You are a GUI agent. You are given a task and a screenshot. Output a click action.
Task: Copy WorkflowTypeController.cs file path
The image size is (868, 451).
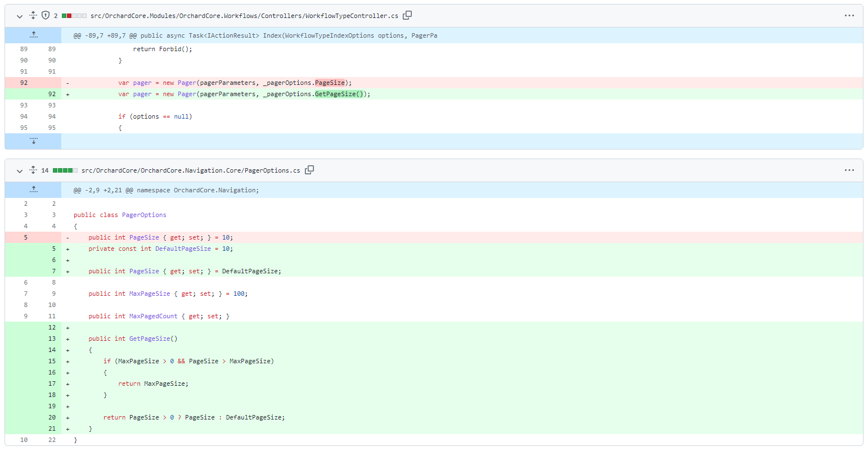pos(407,15)
